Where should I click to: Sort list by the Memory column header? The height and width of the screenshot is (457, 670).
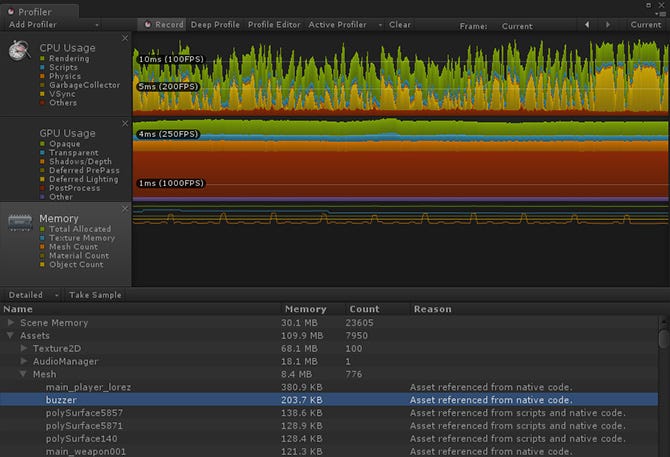(x=305, y=309)
